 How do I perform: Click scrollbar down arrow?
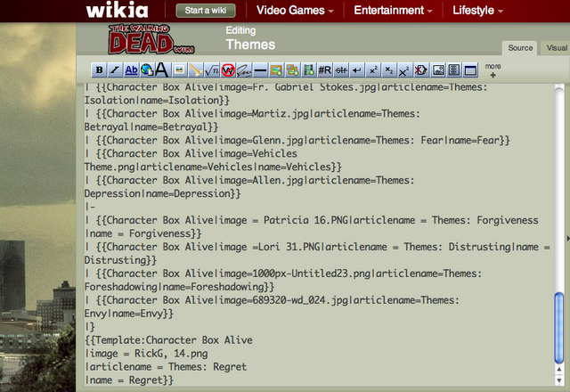(x=559, y=380)
